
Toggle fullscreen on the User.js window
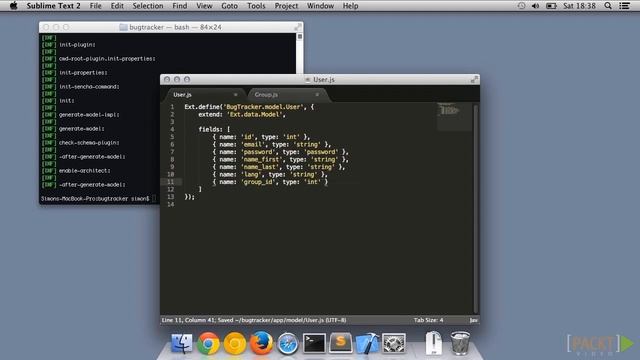point(474,79)
